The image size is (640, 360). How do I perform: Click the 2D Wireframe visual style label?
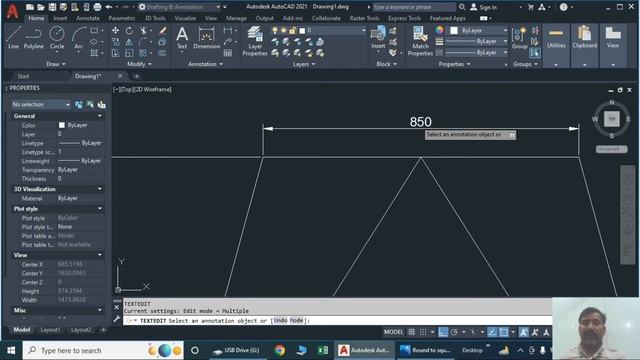click(x=153, y=89)
